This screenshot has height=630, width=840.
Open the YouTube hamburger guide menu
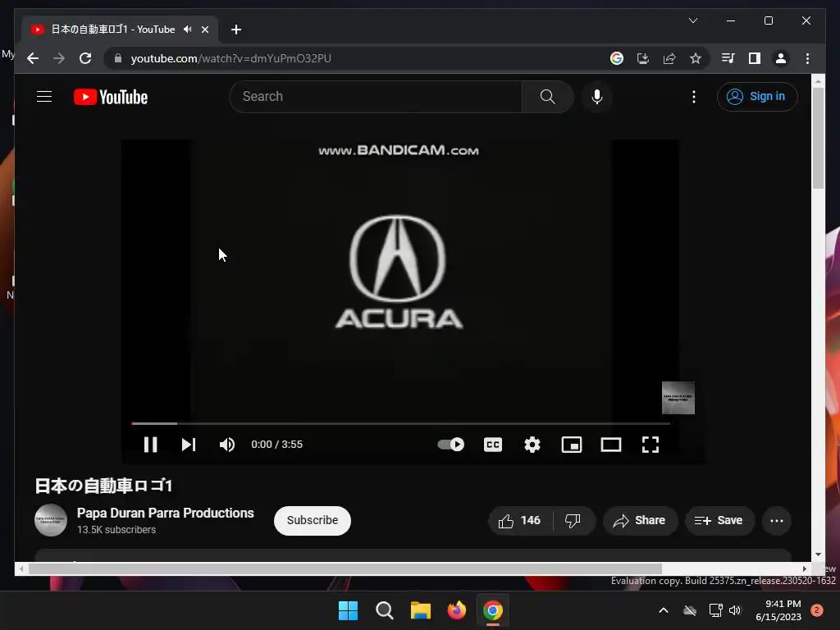(x=44, y=97)
